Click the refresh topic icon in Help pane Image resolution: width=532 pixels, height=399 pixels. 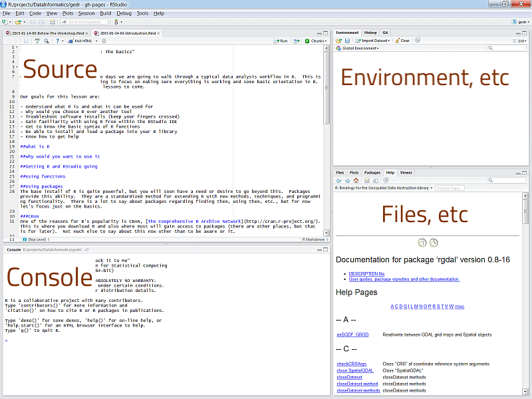pyautogui.click(x=386, y=180)
